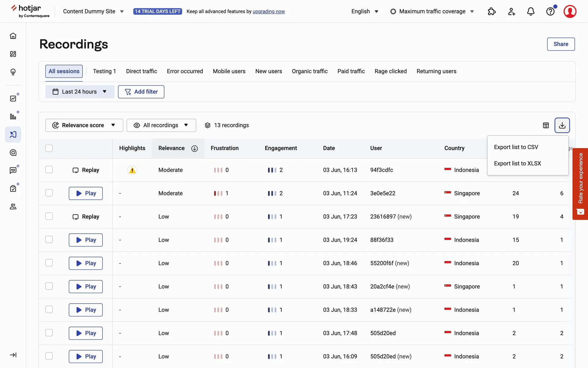
Task: Choose Export list to CSV
Action: pos(516,147)
